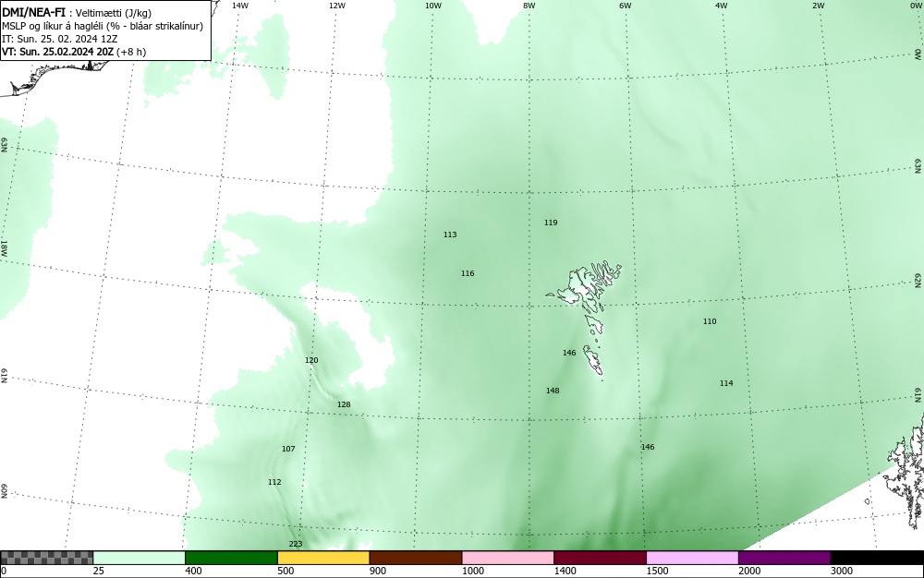Click the map value 116
Screen dimensions: 924x578
click(x=468, y=273)
